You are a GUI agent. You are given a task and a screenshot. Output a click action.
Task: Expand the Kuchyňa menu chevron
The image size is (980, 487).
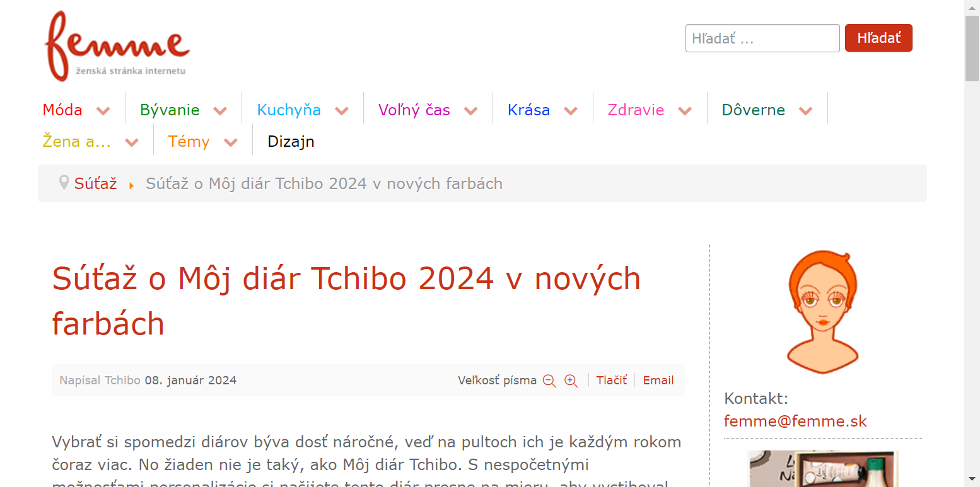click(x=342, y=111)
